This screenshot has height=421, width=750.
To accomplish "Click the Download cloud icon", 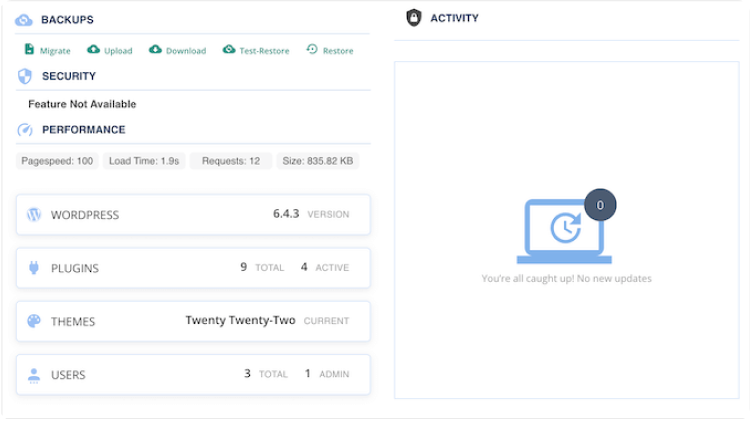I will pyautogui.click(x=155, y=49).
